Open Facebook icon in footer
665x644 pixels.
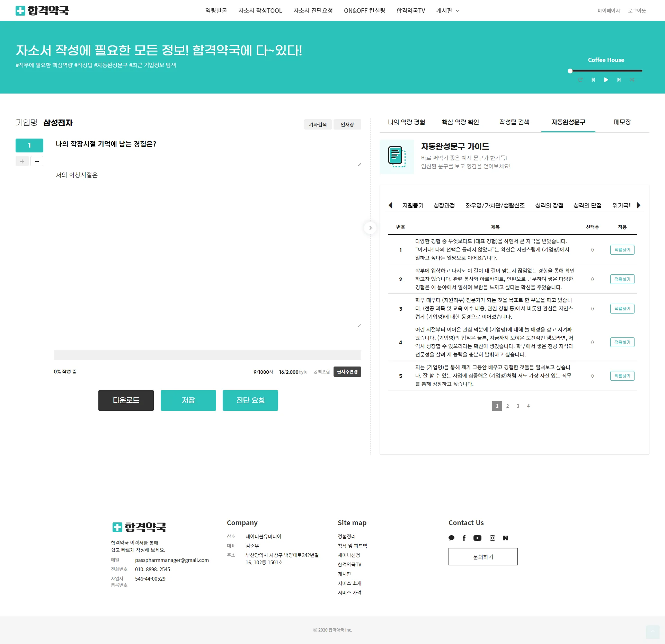click(464, 538)
